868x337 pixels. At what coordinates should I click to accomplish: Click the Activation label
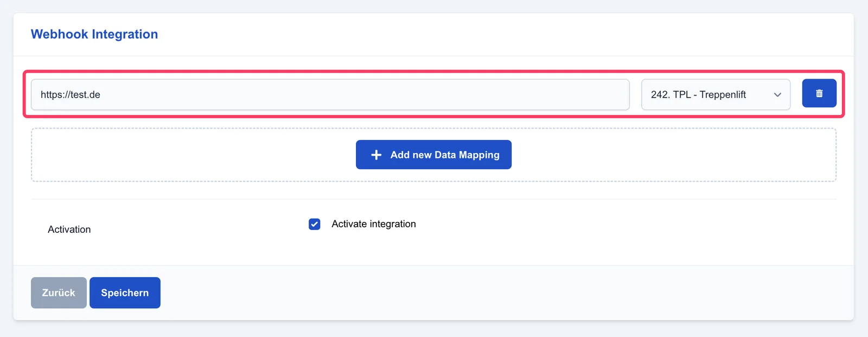coord(69,230)
